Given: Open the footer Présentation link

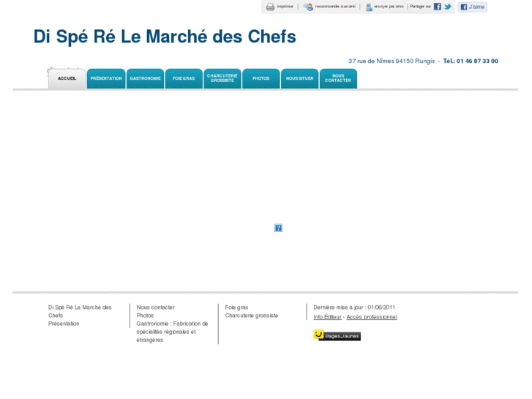Looking at the screenshot, I should pyautogui.click(x=64, y=324).
